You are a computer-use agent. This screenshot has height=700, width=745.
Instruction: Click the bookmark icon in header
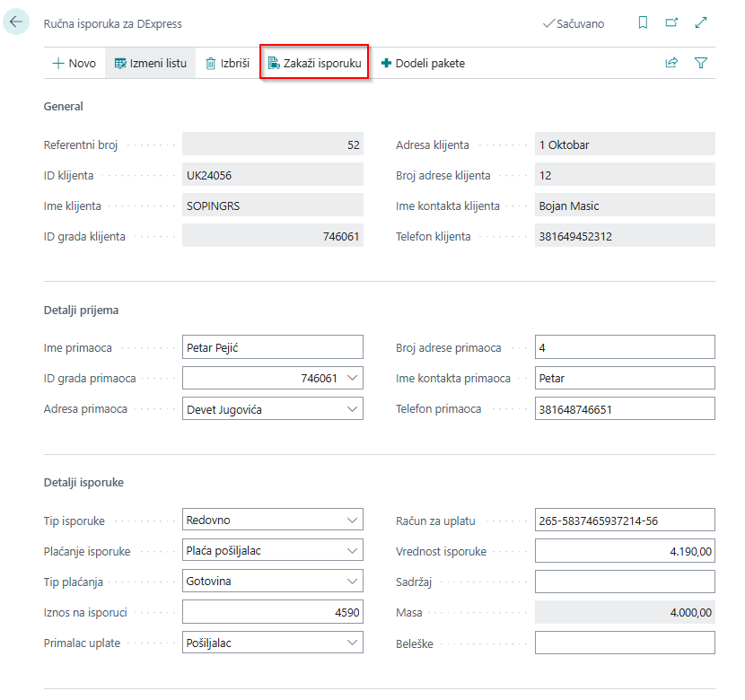(x=643, y=23)
